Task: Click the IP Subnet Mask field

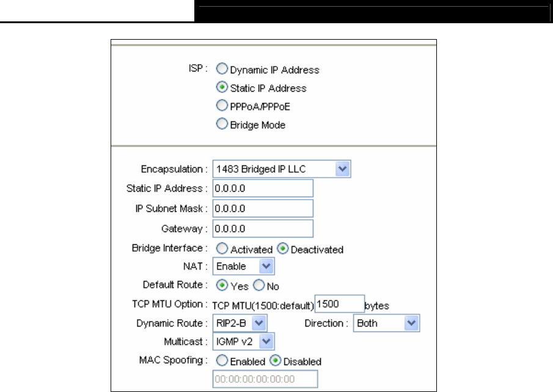Action: (263, 208)
